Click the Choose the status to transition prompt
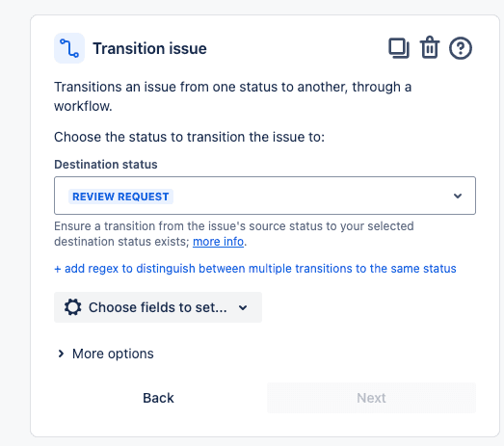Image resolution: width=504 pixels, height=446 pixels. (189, 137)
